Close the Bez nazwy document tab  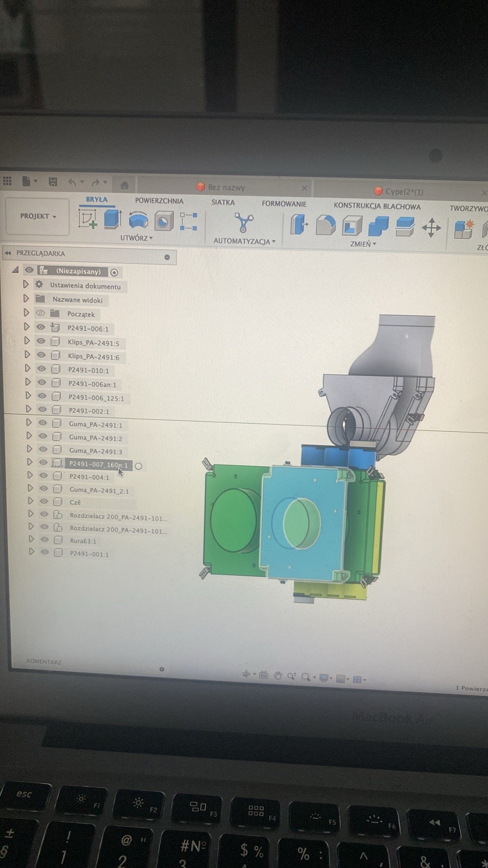coord(305,189)
